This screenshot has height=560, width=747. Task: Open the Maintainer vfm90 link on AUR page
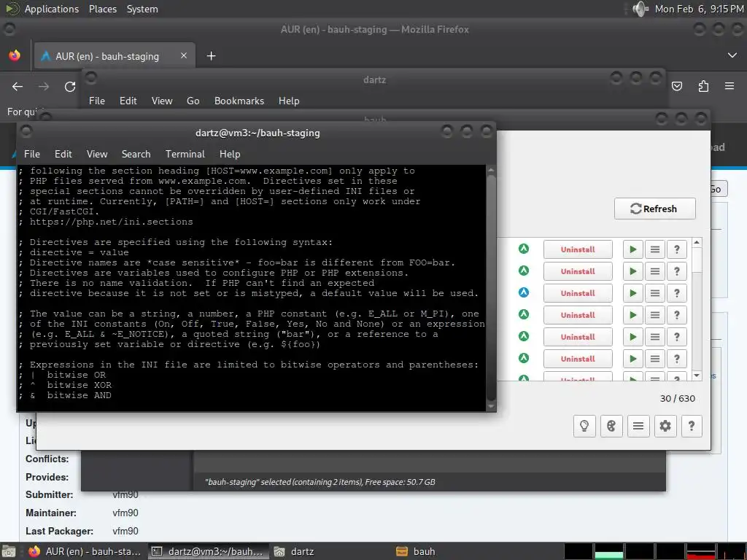125,513
